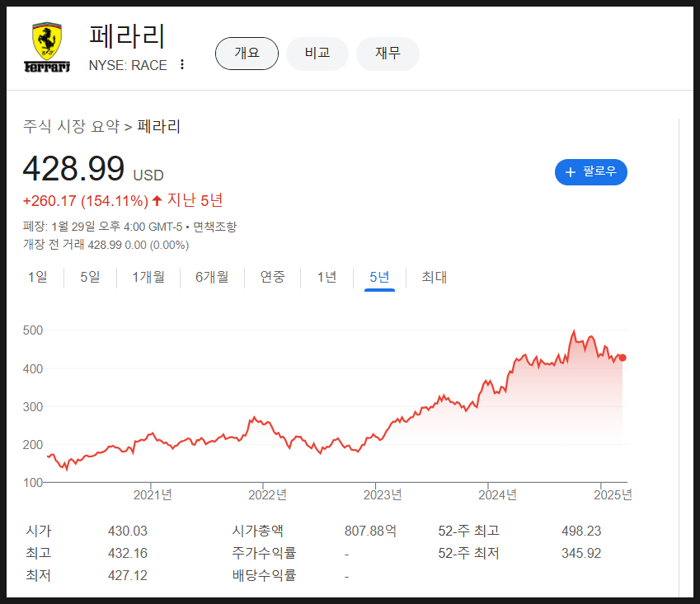The width and height of the screenshot is (700, 604).
Task: Click the 팔로우 follow button
Action: pos(591,172)
